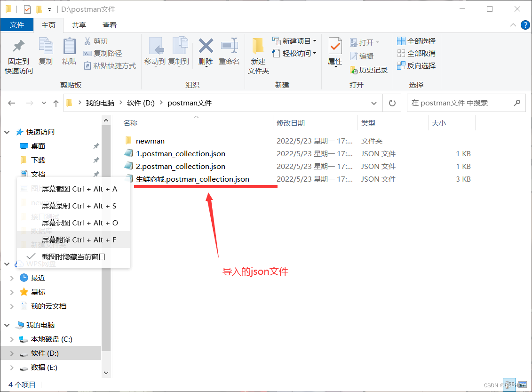Click Copy Path (复制路径)

(x=103, y=53)
